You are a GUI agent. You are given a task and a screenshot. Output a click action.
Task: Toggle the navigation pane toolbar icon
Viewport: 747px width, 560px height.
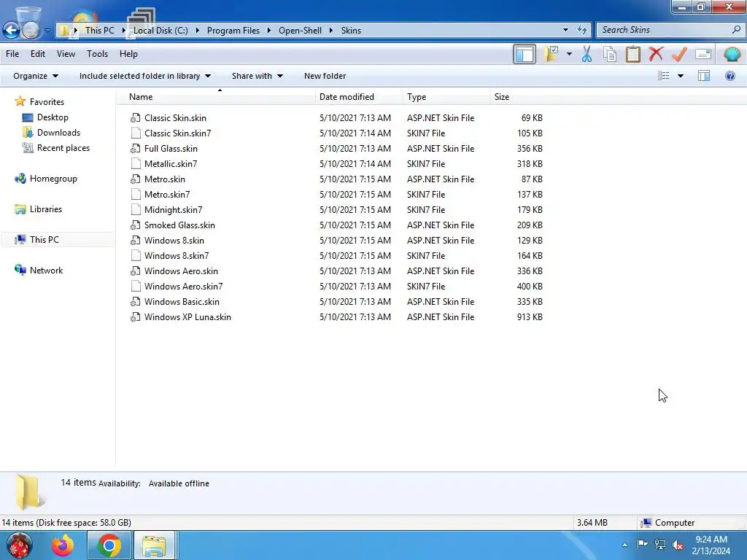click(x=525, y=54)
